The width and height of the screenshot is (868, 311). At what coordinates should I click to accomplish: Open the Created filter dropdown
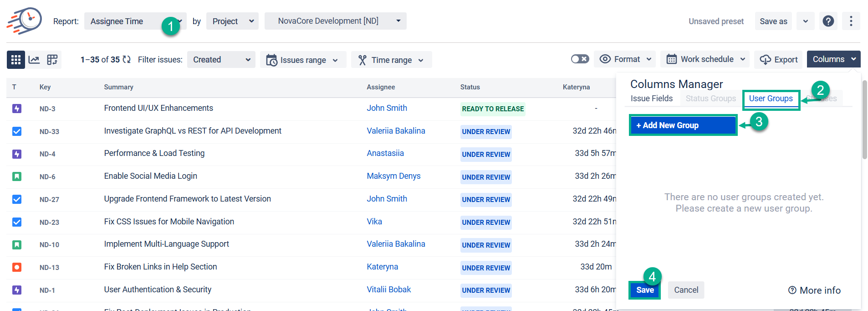pos(221,60)
